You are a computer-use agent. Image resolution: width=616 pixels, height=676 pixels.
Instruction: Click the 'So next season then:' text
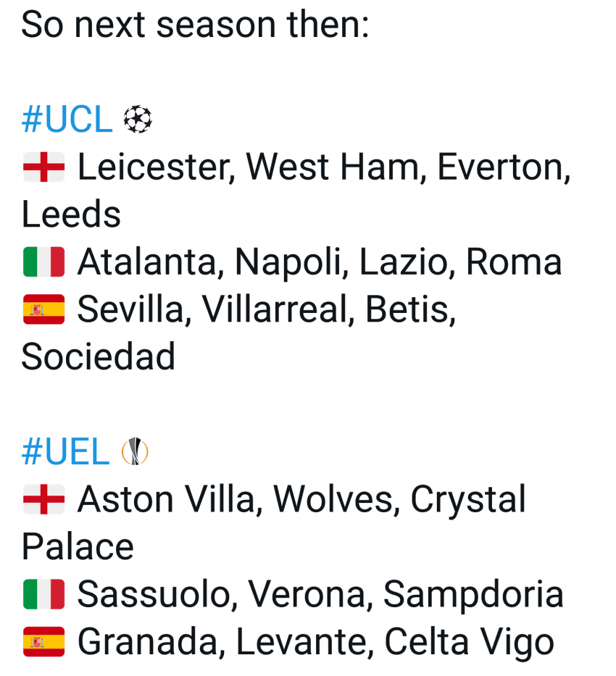tap(195, 25)
